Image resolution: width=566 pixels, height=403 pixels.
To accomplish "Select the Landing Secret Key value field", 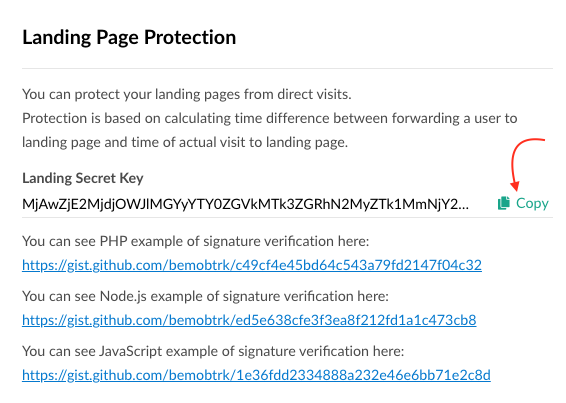I will 245,204.
